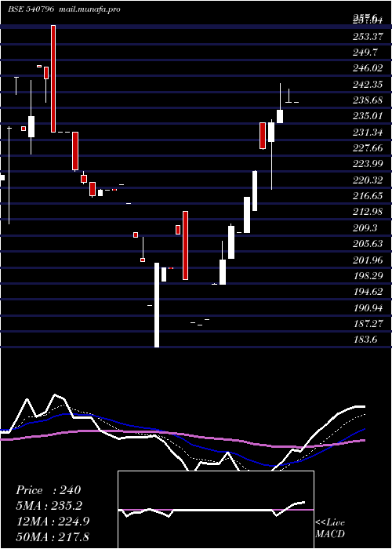
Task: Click the 220.32 price axis label
Action: [x=368, y=180]
